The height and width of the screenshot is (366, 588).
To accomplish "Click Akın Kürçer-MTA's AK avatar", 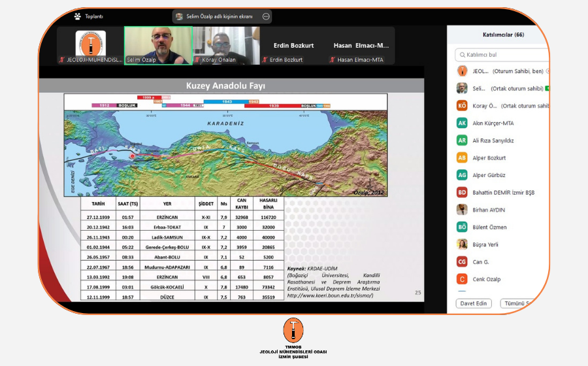I will pos(462,123).
